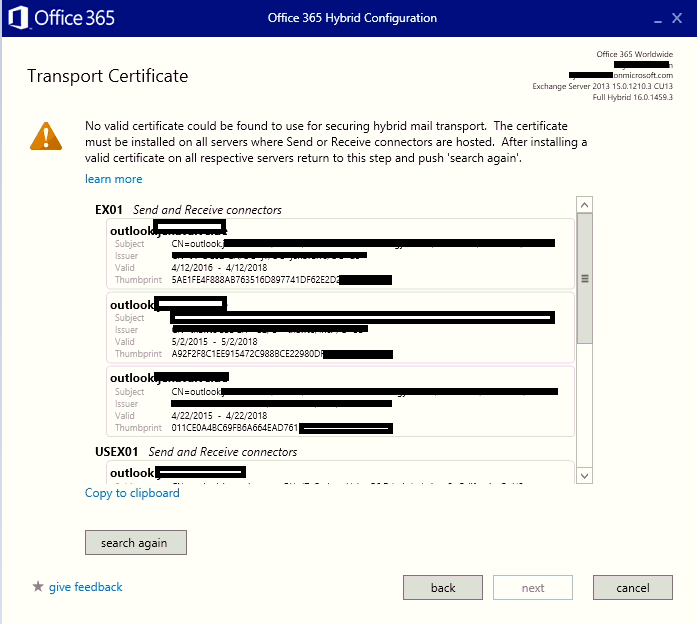The height and width of the screenshot is (624, 697).
Task: Close the Hybrid Configuration wizard
Action: click(677, 18)
